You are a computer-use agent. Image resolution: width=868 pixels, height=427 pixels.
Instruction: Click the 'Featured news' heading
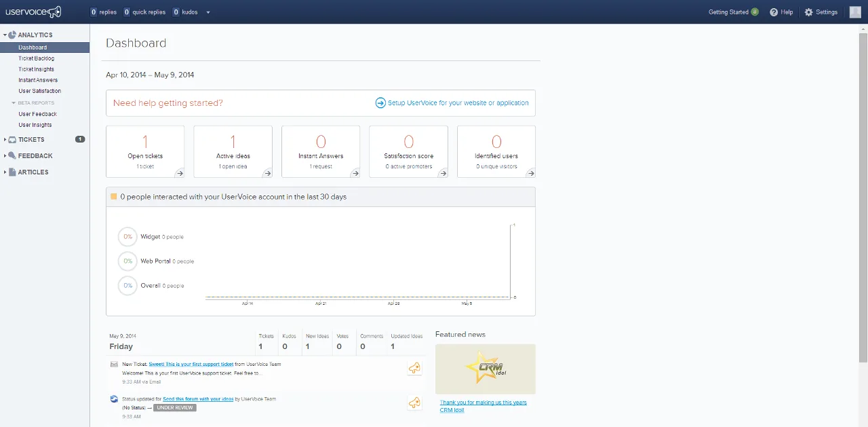click(460, 334)
